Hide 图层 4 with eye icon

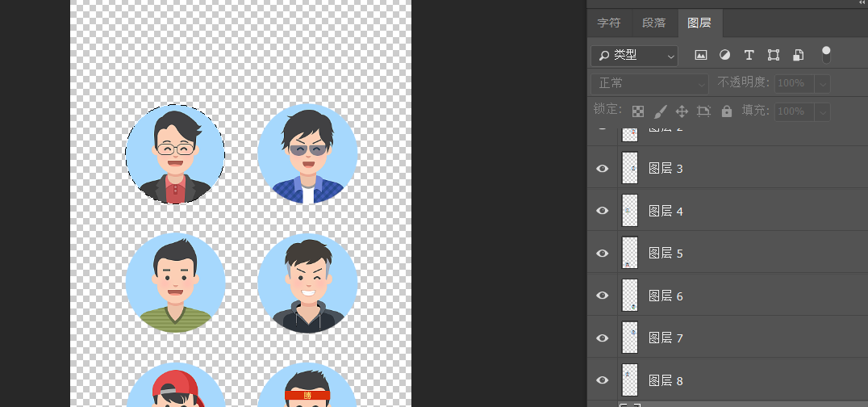603,211
